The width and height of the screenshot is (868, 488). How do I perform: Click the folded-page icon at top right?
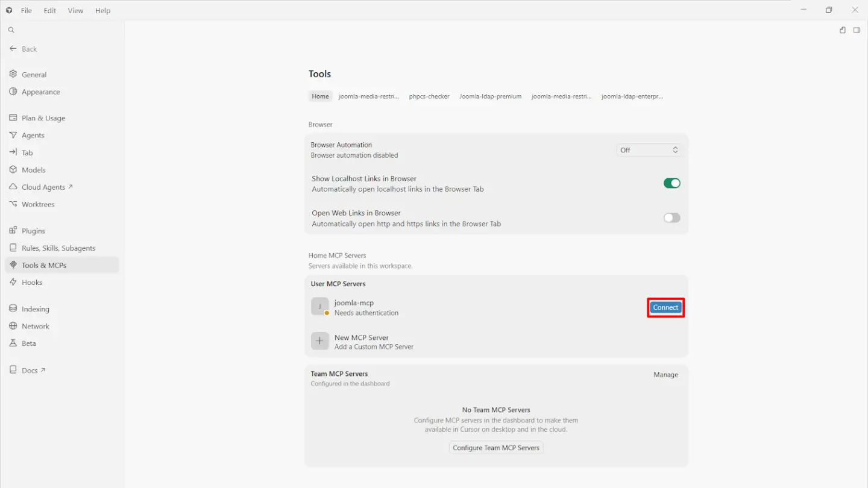(843, 30)
